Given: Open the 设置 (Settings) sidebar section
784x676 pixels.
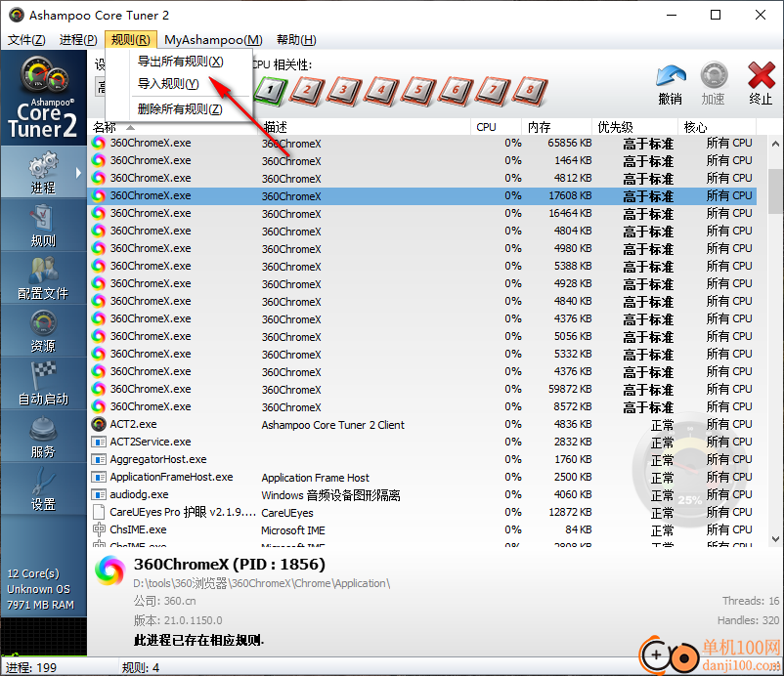Looking at the screenshot, I should (x=43, y=489).
